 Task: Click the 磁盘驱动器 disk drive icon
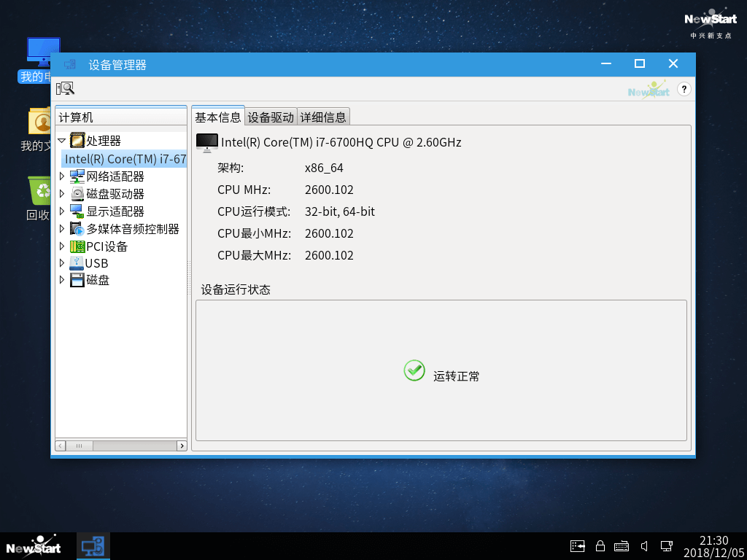[x=77, y=194]
